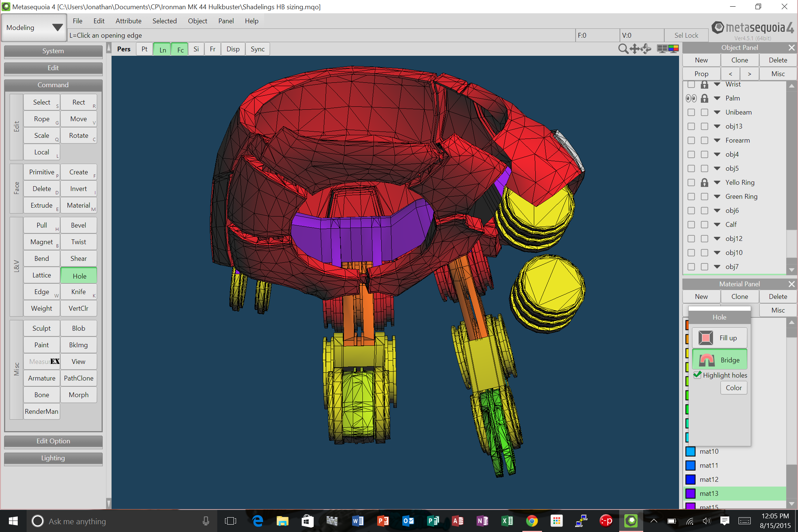Toggle the lock icon on Palm object

pos(705,98)
